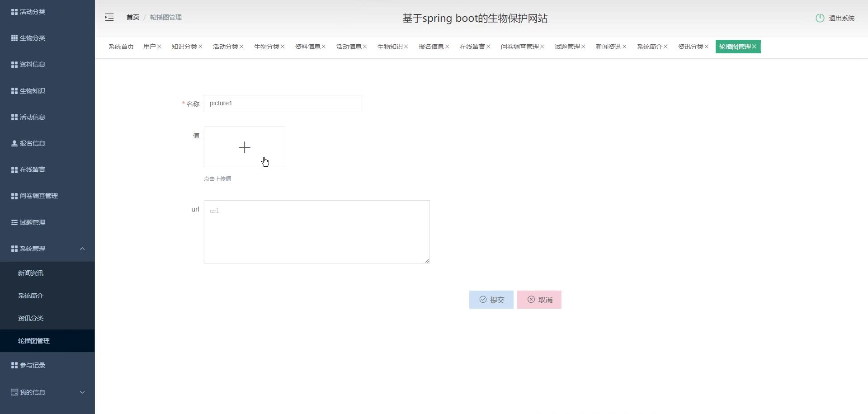Open 资讯分类 in the sidebar submenu
This screenshot has width=868, height=414.
[x=47, y=318]
